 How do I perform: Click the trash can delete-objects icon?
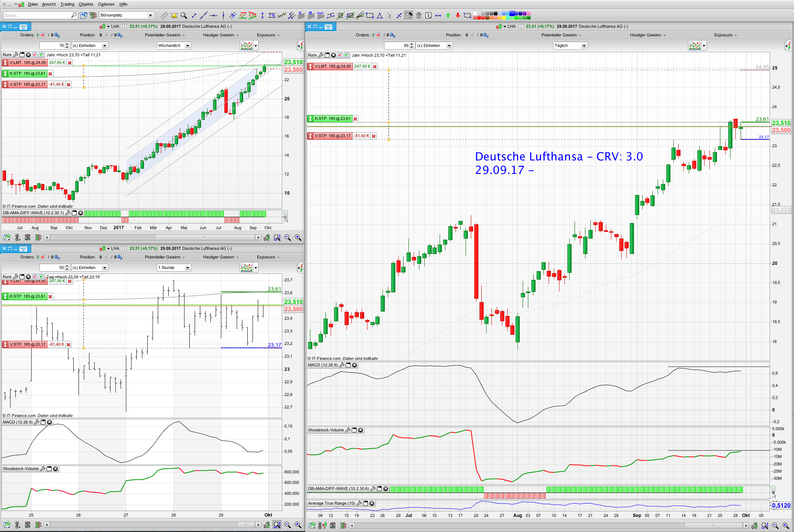click(x=418, y=15)
